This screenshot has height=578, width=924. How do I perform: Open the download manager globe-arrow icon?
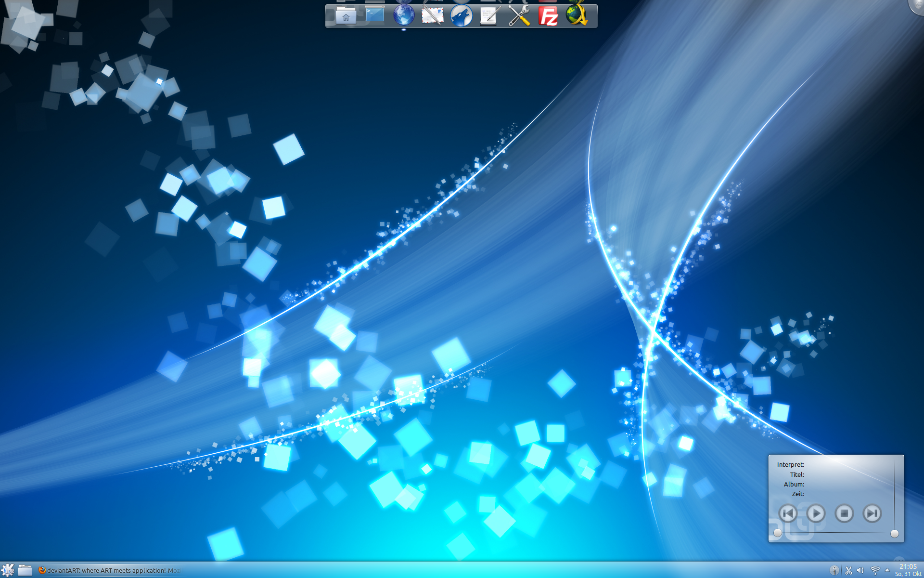point(577,15)
